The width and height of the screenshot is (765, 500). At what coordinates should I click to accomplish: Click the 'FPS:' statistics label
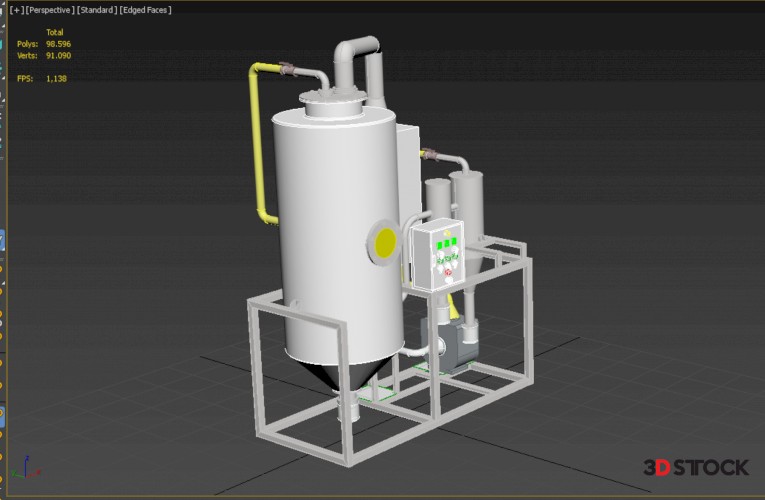click(25, 79)
